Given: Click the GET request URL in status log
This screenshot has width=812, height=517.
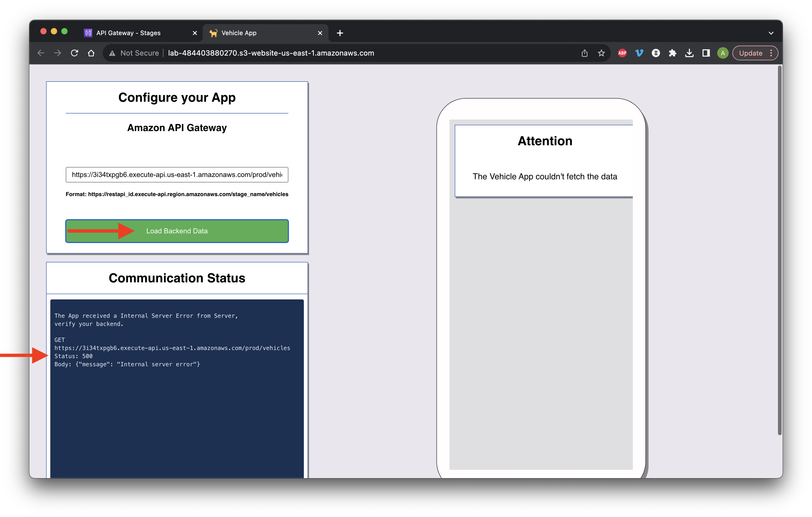Looking at the screenshot, I should pyautogui.click(x=172, y=348).
